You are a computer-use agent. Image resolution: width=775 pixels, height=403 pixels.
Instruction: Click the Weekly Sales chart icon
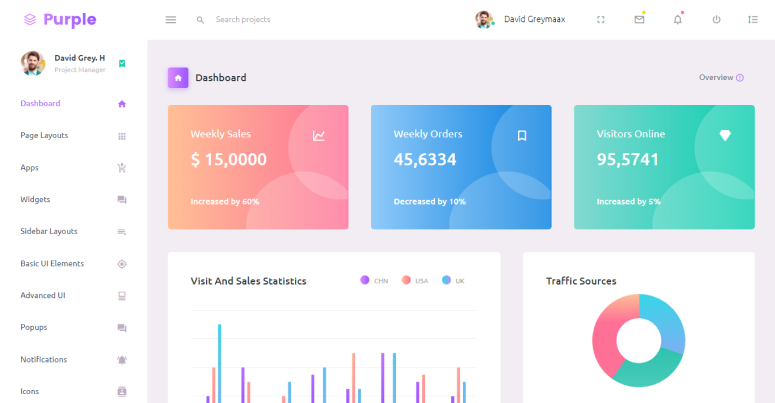[318, 136]
